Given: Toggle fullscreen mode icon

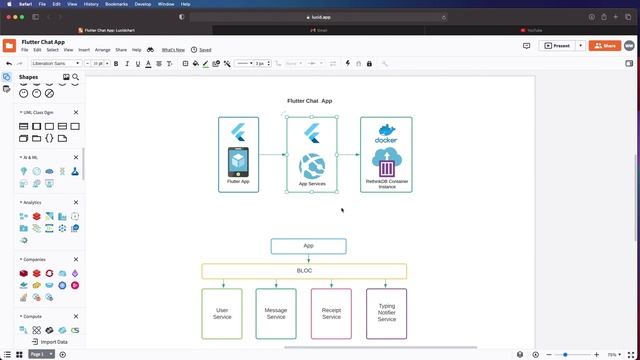Looking at the screenshot, I should (x=631, y=355).
